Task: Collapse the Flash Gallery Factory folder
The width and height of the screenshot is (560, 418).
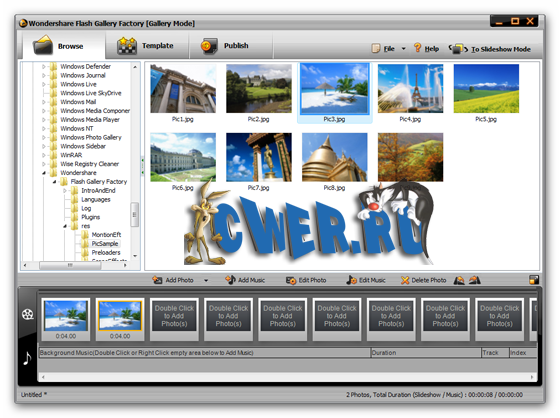Action: [54, 182]
